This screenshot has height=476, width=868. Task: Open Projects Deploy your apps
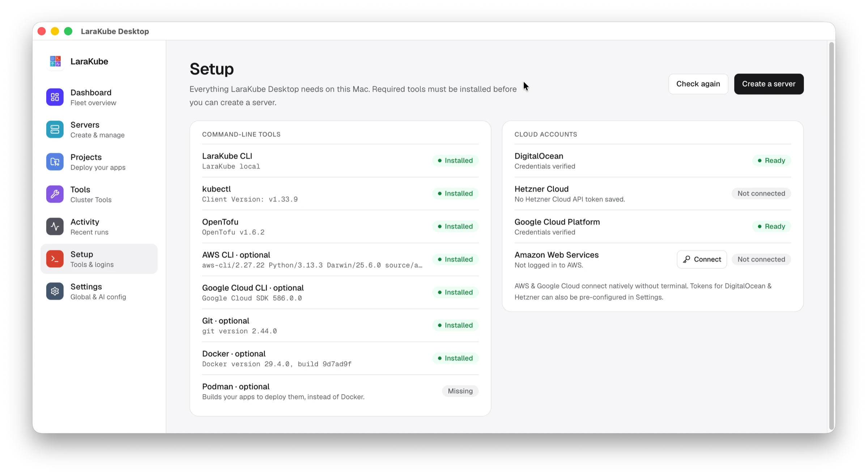coord(99,162)
